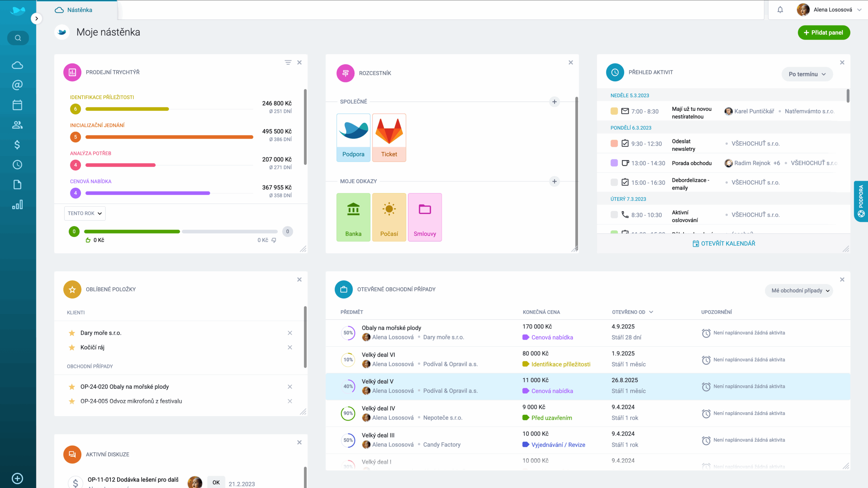Open the reports bar chart sidebar icon

pyautogui.click(x=17, y=204)
